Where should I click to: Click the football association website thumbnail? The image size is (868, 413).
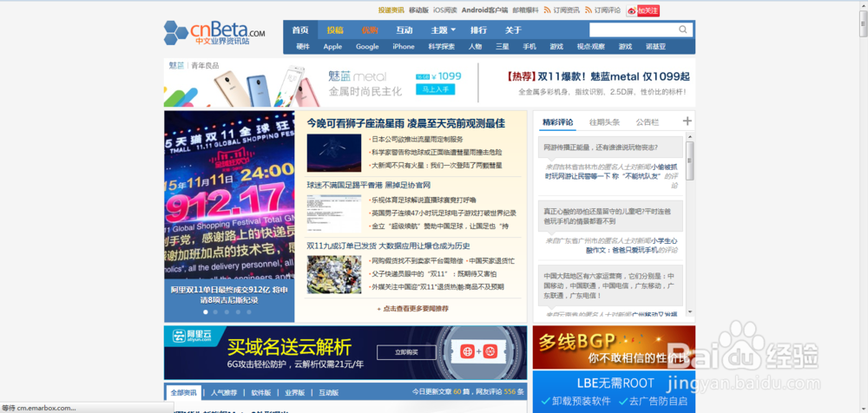pyautogui.click(x=334, y=213)
